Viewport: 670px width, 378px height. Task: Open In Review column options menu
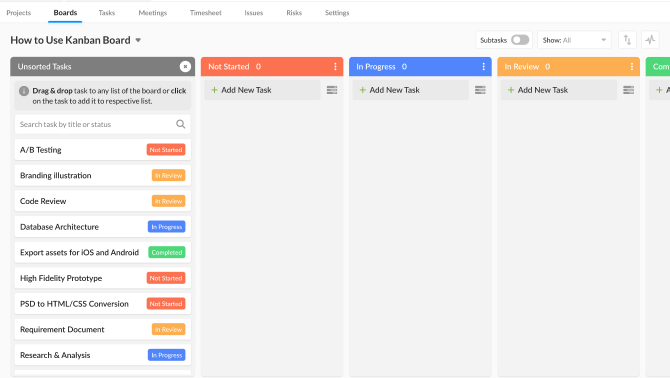tap(632, 67)
